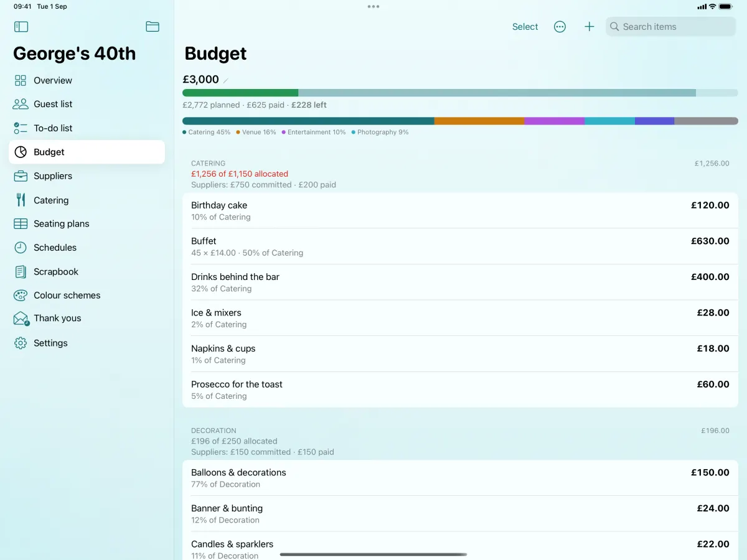This screenshot has width=747, height=560.
Task: Open the Ice & mixers row
Action: pos(460,318)
